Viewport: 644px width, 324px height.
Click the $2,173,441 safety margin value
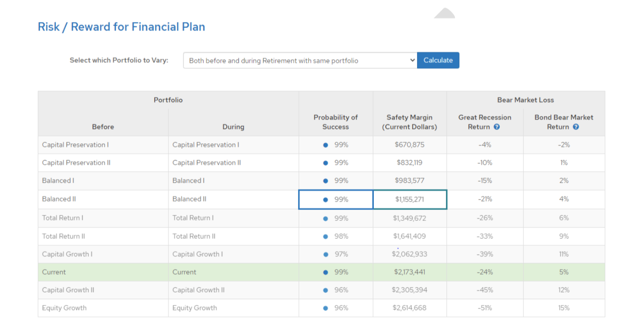pos(409,272)
